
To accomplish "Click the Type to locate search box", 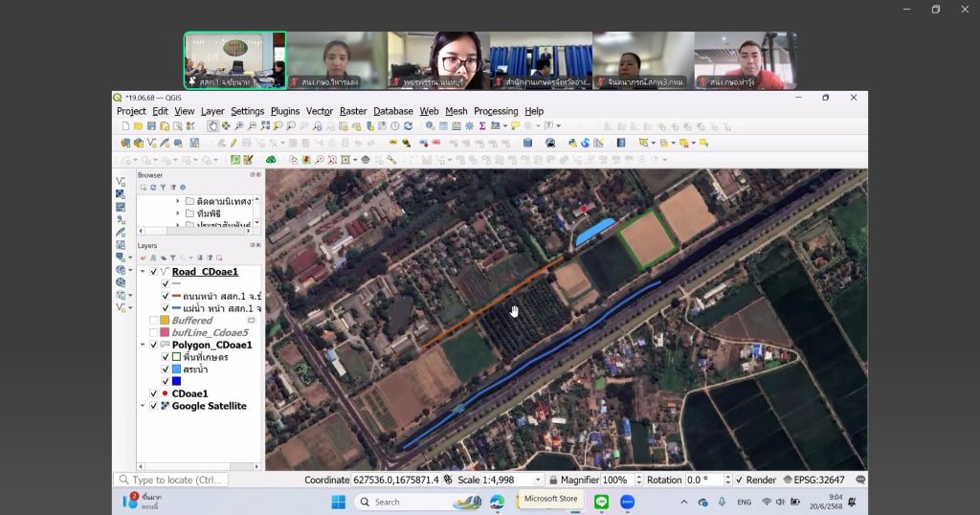I will [170, 480].
